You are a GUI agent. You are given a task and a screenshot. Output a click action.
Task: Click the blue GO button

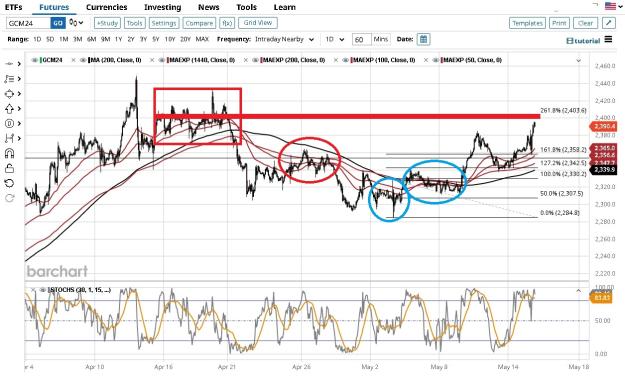[x=58, y=23]
